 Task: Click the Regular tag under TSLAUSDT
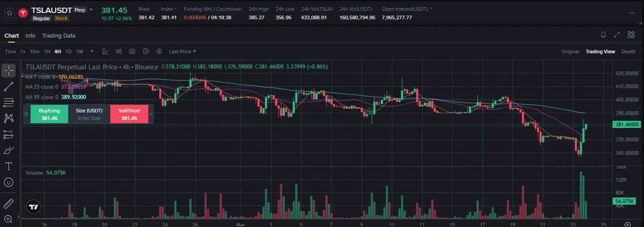pos(41,18)
